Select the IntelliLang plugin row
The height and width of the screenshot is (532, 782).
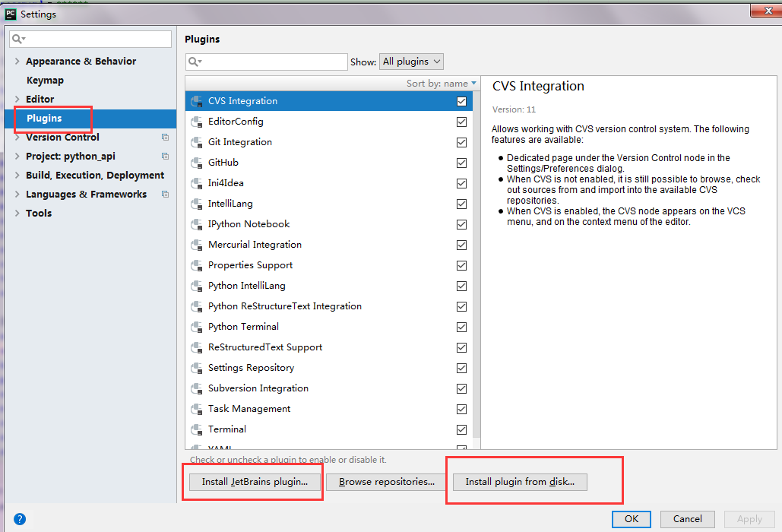click(x=329, y=204)
